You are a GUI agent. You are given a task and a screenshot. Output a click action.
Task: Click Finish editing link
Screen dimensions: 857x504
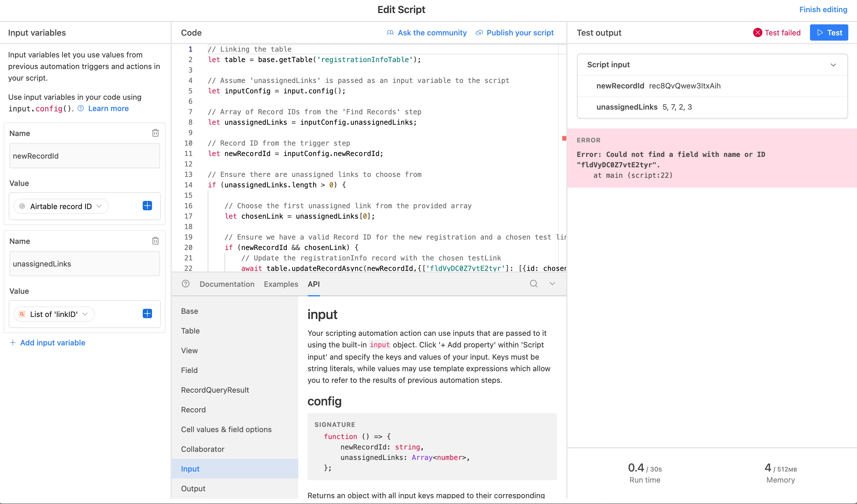823,10
